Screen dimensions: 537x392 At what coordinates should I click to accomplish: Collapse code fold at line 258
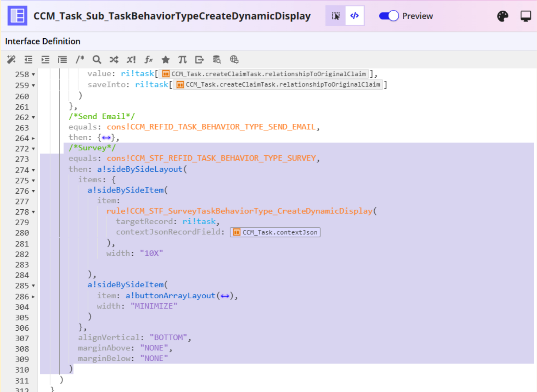coord(33,75)
